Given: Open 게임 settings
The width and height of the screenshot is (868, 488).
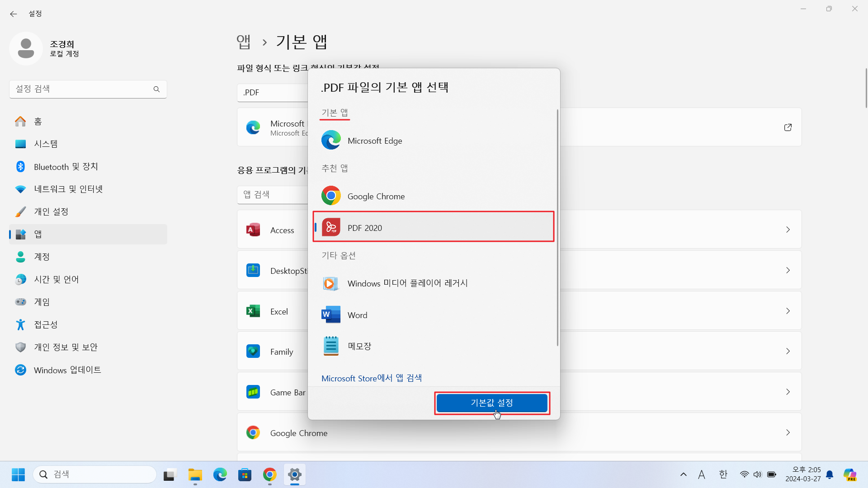Looking at the screenshot, I should click(x=88, y=302).
